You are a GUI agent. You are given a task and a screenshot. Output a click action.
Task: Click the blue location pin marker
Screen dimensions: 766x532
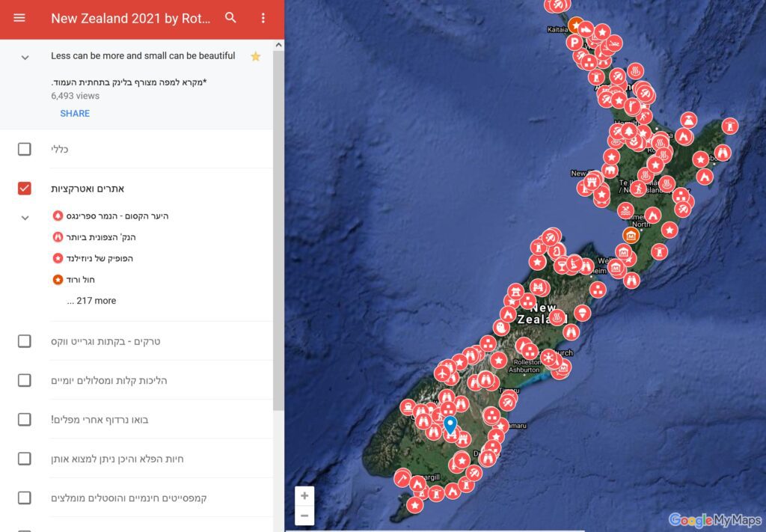(x=450, y=425)
